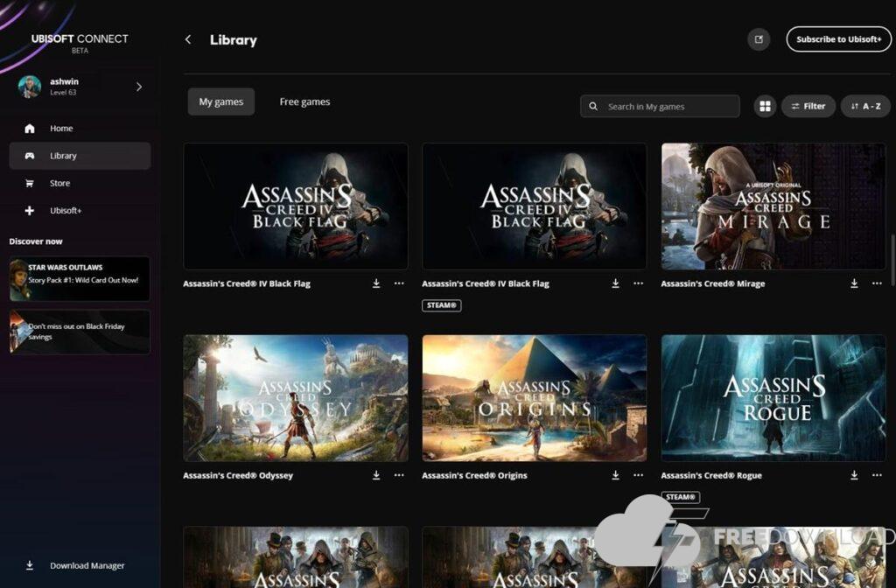Toggle the grid view layout button
Image resolution: width=896 pixels, height=588 pixels.
point(765,107)
